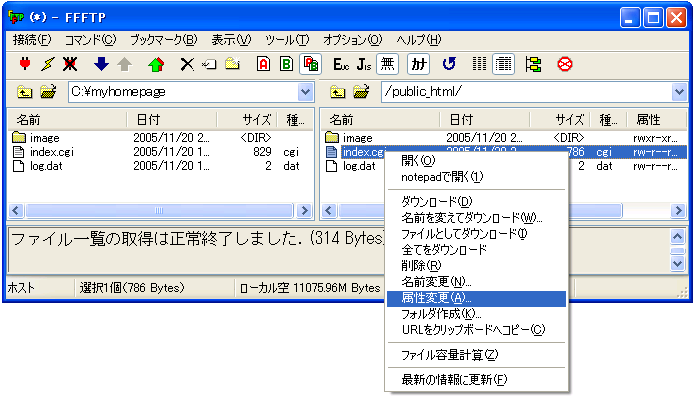Viewport: 698px width, 400px height.
Task: Enable ASCII transfer mode (red A)
Action: 263,64
